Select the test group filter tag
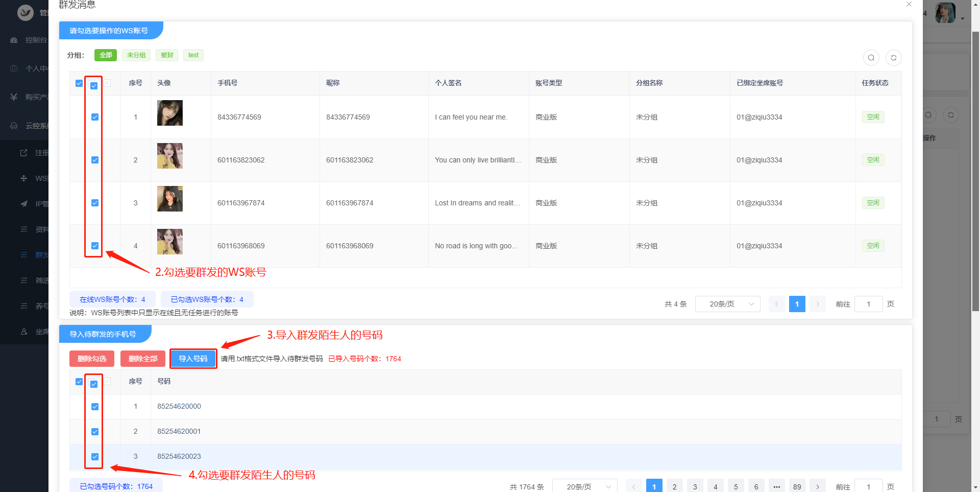980x492 pixels. pyautogui.click(x=193, y=55)
